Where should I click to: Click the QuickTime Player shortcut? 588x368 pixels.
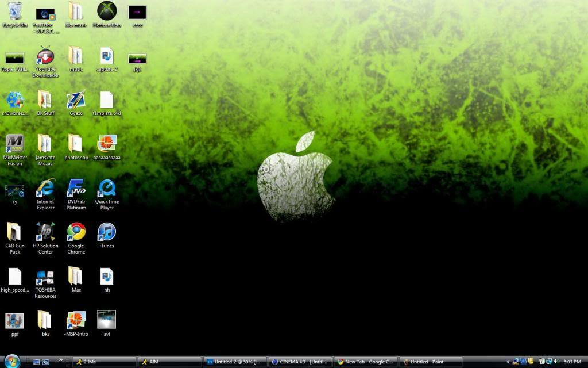click(107, 188)
